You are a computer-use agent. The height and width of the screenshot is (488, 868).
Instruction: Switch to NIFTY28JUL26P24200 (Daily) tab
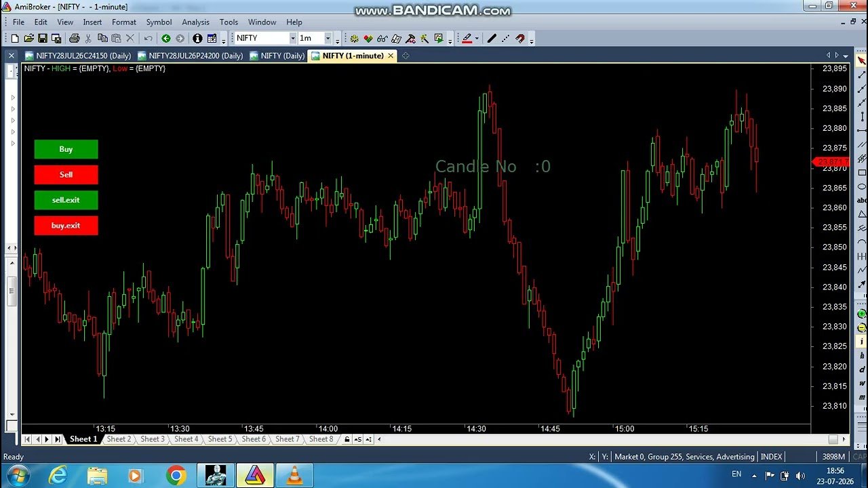tap(190, 56)
